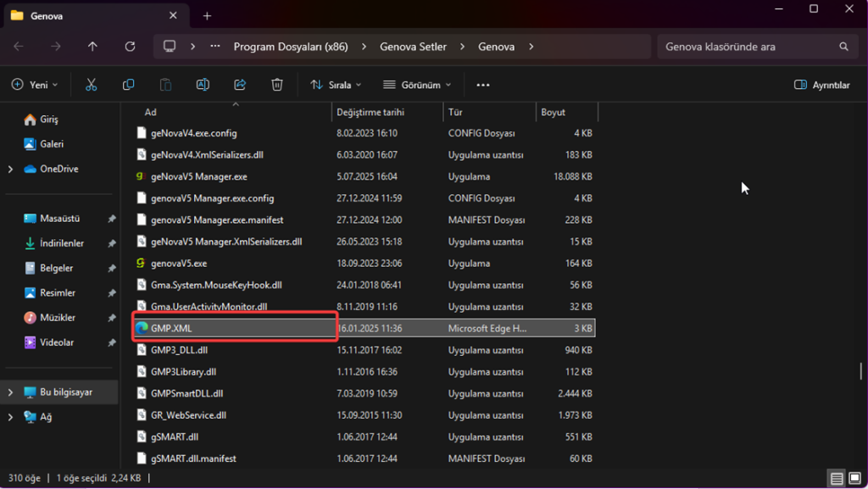The height and width of the screenshot is (489, 868).
Task: Go up one folder level arrow
Action: 92,47
